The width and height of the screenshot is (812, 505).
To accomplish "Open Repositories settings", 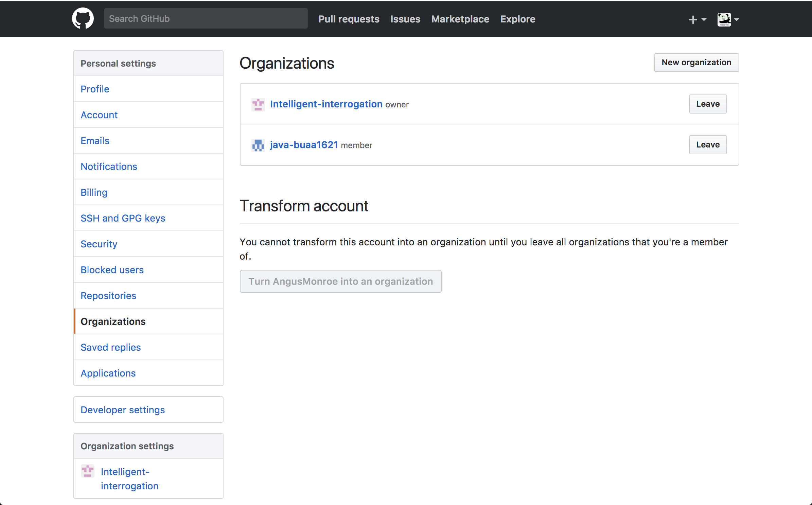I will pos(148,296).
